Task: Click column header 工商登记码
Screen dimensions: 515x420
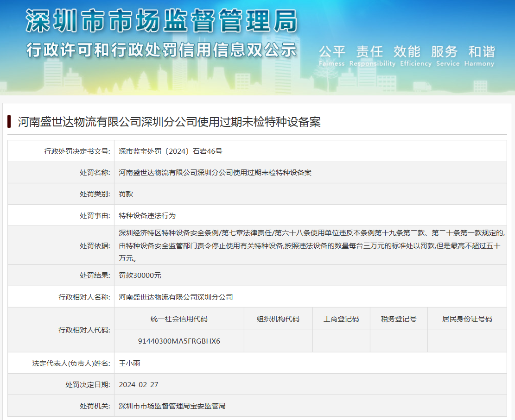Action: (x=341, y=319)
